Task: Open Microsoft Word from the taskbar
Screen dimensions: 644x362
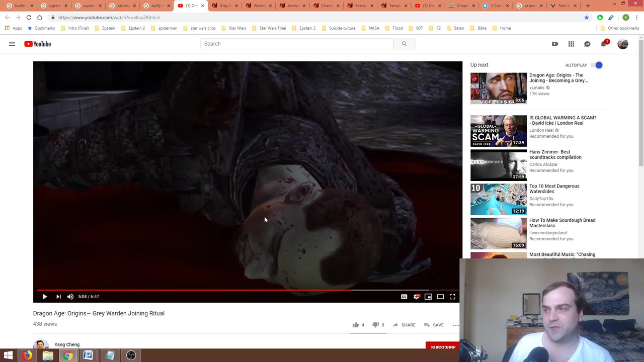Action: [88, 355]
